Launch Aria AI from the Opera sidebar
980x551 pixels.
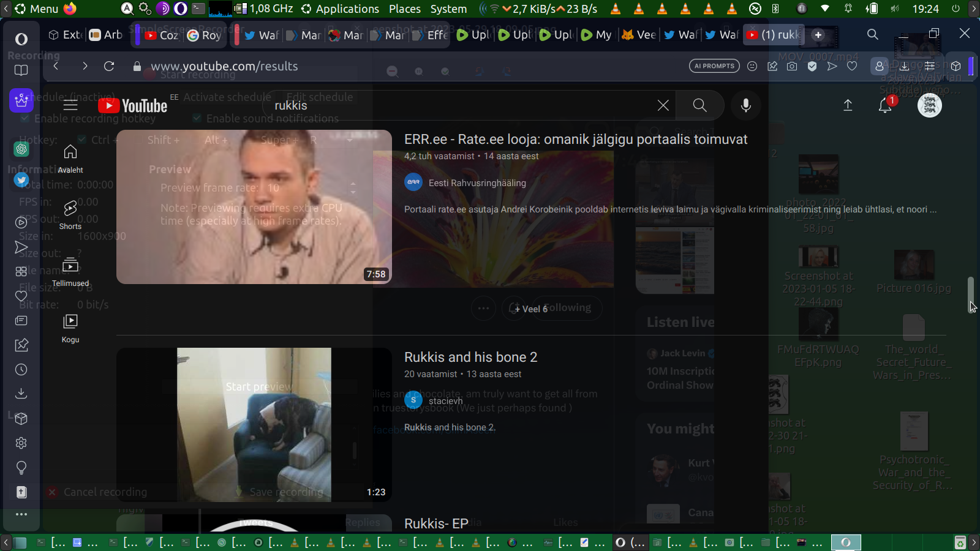[21, 100]
